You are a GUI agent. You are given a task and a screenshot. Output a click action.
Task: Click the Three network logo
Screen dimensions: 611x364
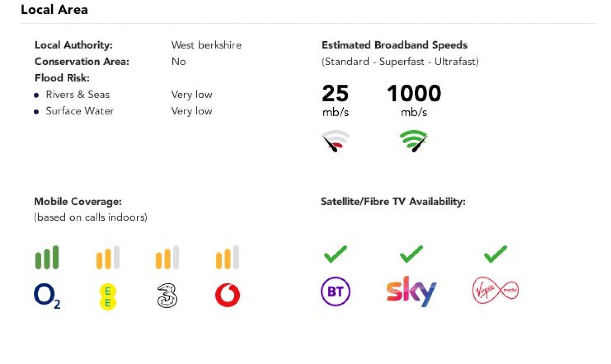coord(167,296)
